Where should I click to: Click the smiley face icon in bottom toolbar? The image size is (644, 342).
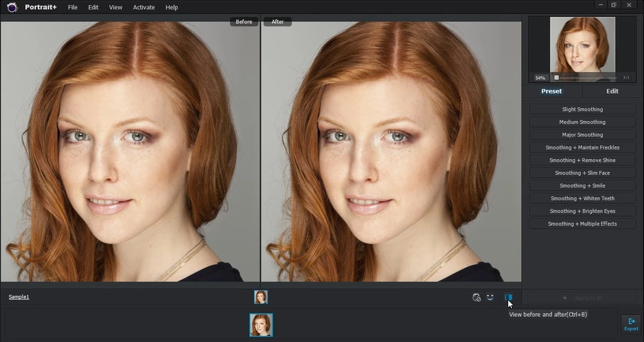[x=490, y=297]
